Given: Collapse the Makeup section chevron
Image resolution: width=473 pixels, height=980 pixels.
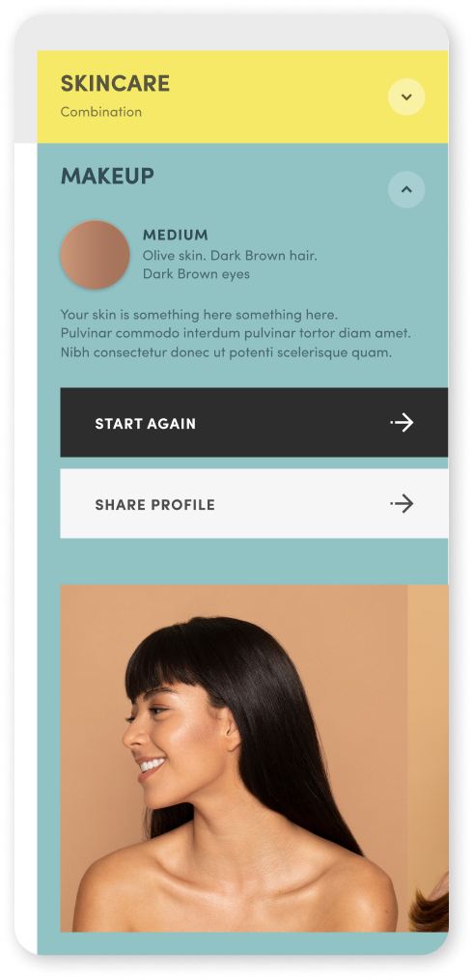Looking at the screenshot, I should coord(406,189).
